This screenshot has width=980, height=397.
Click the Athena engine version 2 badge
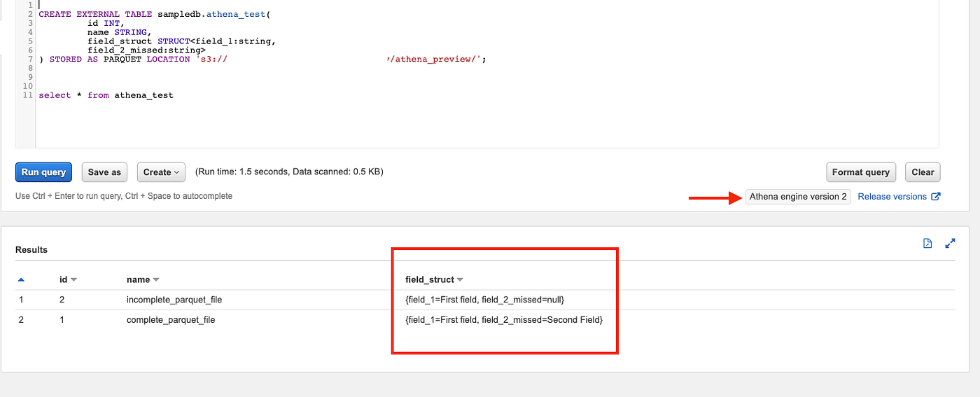[798, 197]
